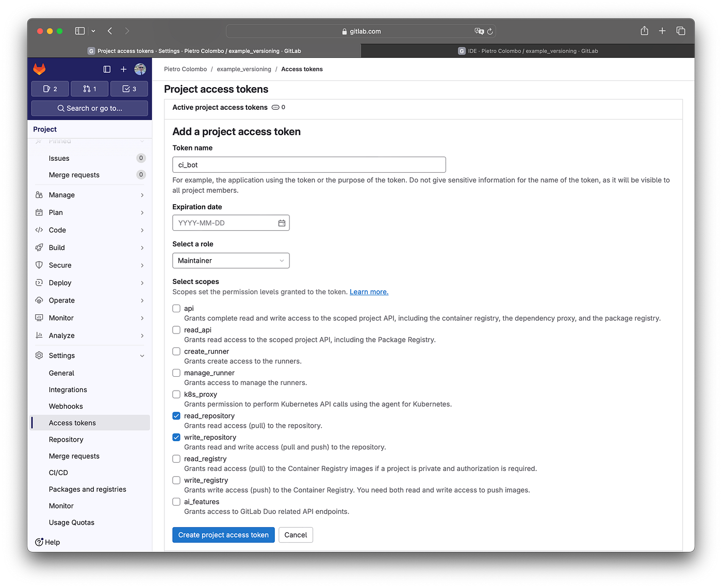Viewport: 722px width, 588px height.
Task: Open the Help menu
Action: pos(47,542)
